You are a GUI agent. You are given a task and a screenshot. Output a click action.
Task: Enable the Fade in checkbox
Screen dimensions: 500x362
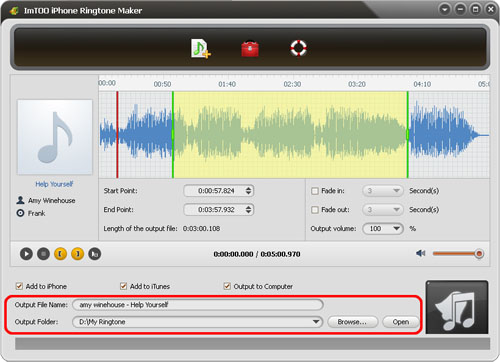coord(315,191)
